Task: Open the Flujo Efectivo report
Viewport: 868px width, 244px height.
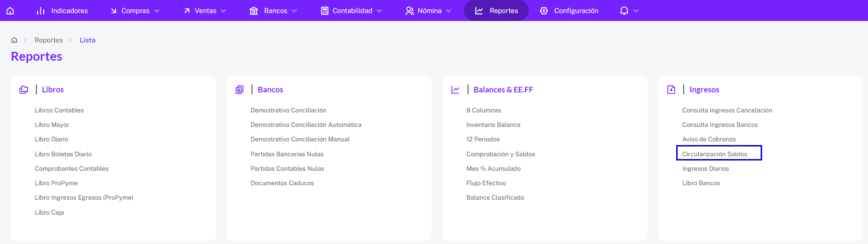Action: tap(486, 183)
